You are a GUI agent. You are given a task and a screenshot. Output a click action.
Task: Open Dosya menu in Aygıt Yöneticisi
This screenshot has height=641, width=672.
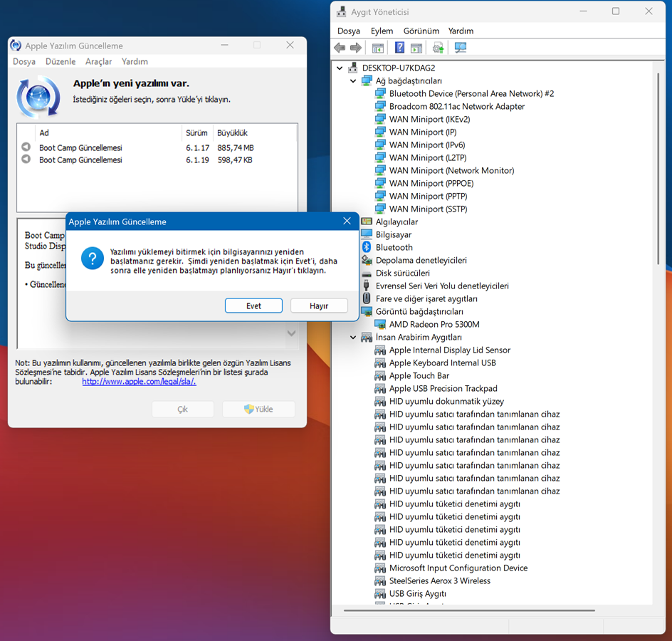[348, 31]
